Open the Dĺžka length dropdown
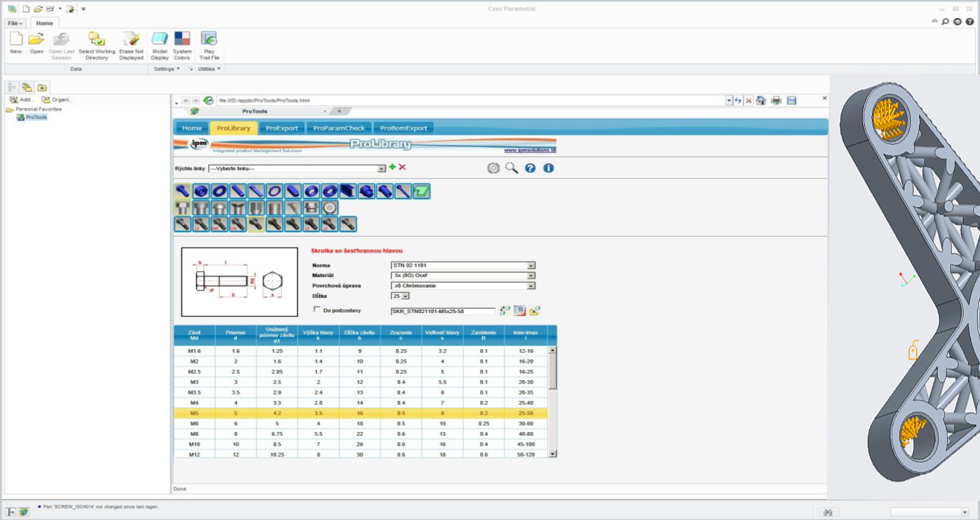Image resolution: width=980 pixels, height=520 pixels. click(x=406, y=296)
